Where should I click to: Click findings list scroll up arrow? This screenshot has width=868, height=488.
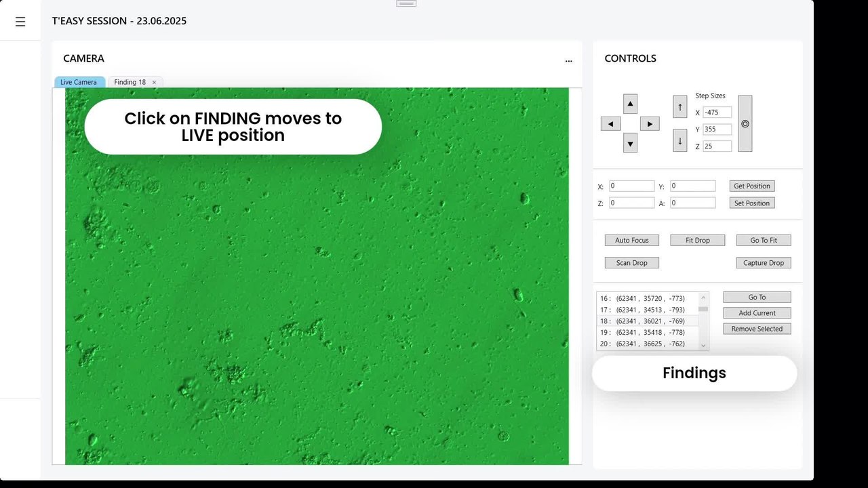[x=704, y=297]
